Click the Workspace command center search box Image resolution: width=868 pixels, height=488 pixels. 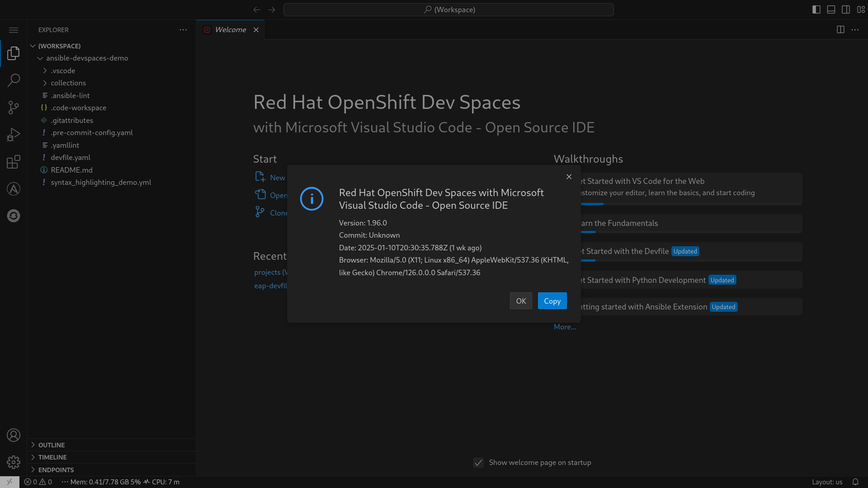click(x=448, y=9)
